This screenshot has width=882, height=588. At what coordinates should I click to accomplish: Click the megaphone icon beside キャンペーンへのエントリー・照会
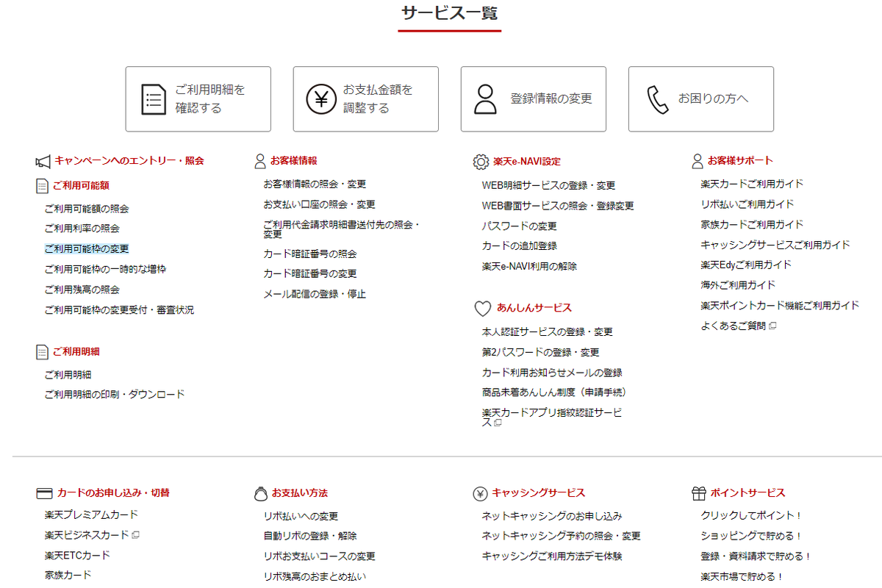[43, 161]
